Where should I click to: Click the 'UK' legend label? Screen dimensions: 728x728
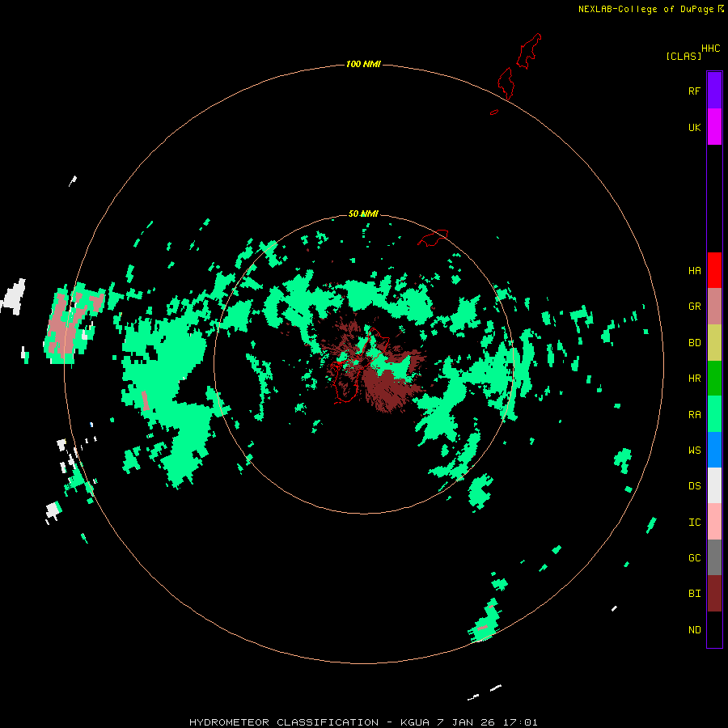click(694, 127)
